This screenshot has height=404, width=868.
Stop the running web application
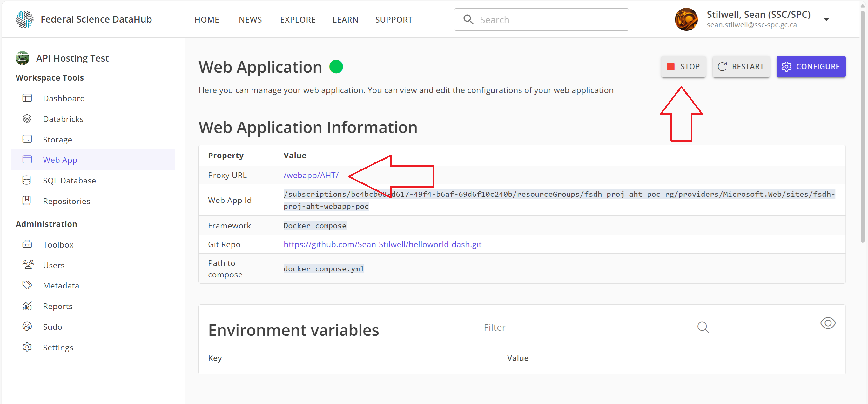point(683,66)
